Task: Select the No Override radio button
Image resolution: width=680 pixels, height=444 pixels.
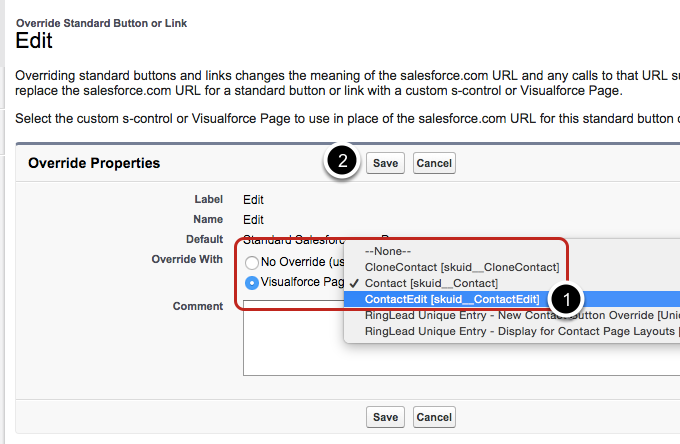Action: [252, 262]
